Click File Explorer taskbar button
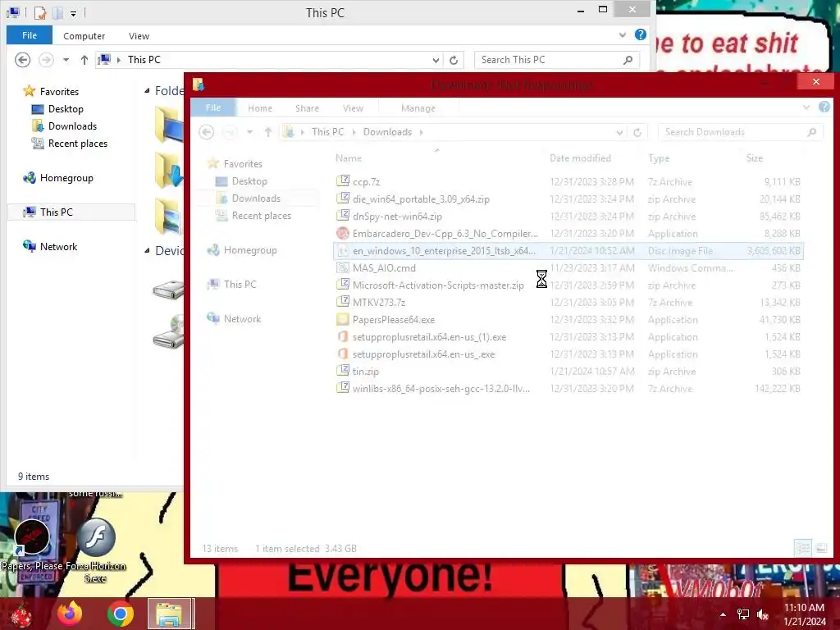This screenshot has height=630, width=840. (x=170, y=614)
